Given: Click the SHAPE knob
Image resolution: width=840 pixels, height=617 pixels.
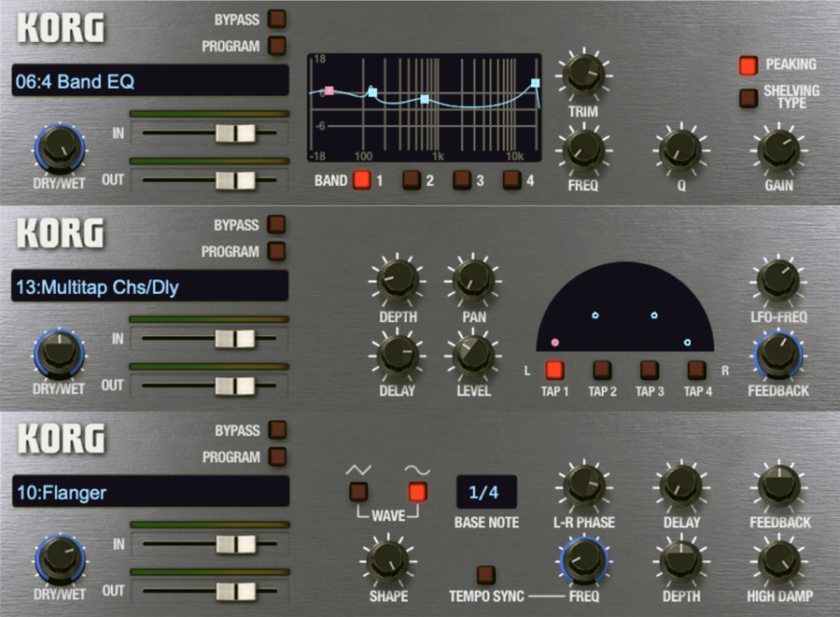Looking at the screenshot, I should click(x=388, y=561).
